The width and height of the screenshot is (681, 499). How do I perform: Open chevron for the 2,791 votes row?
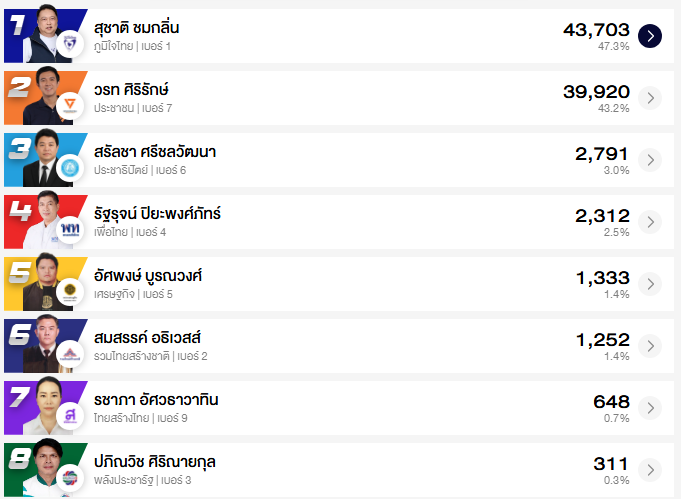coord(649,160)
